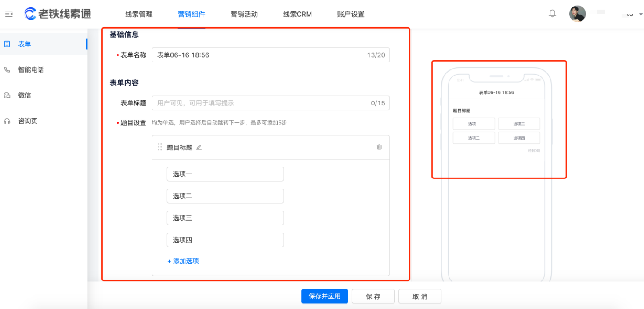Click the drag handle dots on the question card

pyautogui.click(x=160, y=147)
